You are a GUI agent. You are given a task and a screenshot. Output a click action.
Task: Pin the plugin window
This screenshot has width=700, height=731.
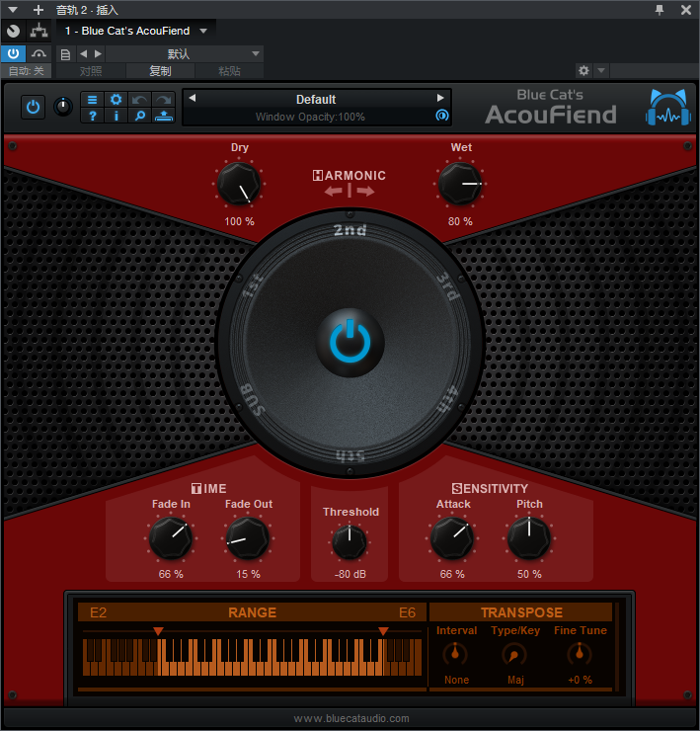(x=659, y=9)
